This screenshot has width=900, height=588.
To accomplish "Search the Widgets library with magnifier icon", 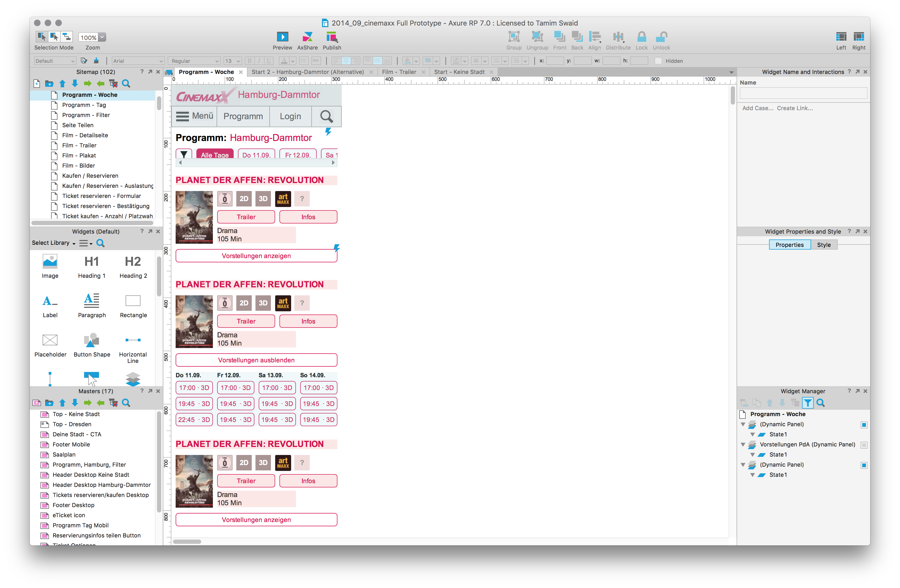I will [100, 243].
